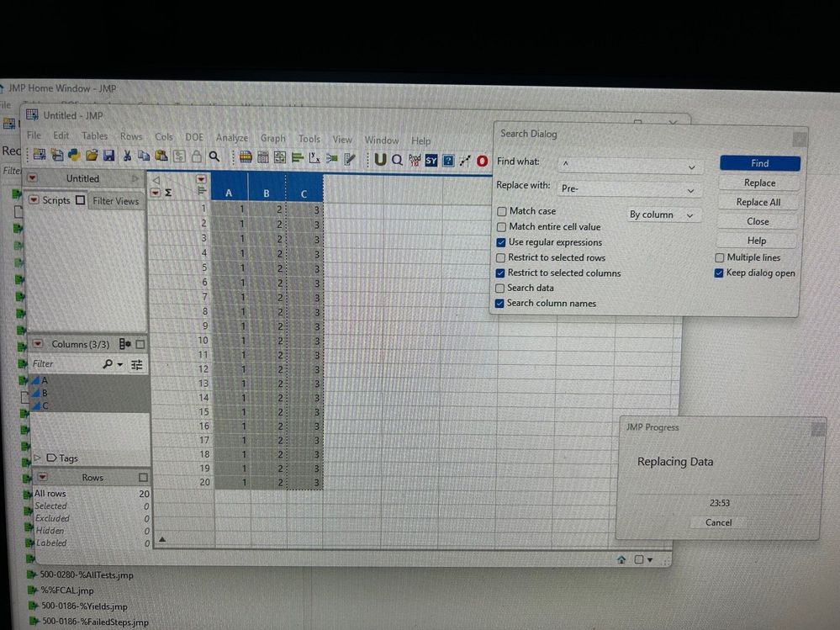Screen dimensions: 840x630
Task: Click the Python script toolbar icon
Action: 73,156
